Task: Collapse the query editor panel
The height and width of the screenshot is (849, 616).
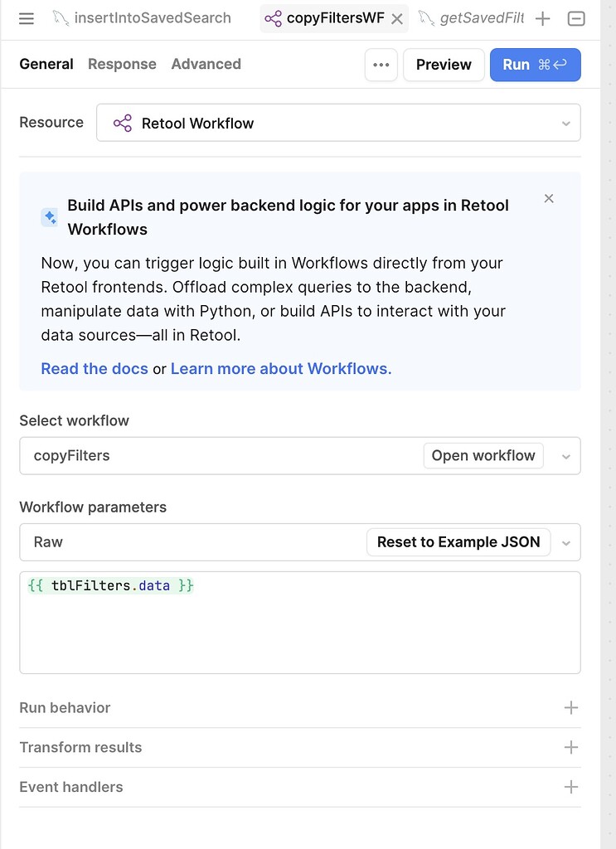Action: [576, 18]
